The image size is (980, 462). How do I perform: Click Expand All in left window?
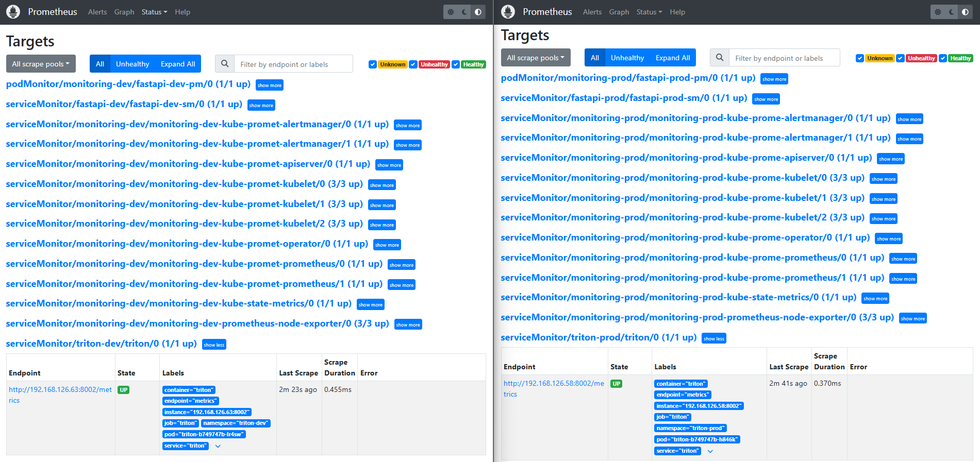178,64
